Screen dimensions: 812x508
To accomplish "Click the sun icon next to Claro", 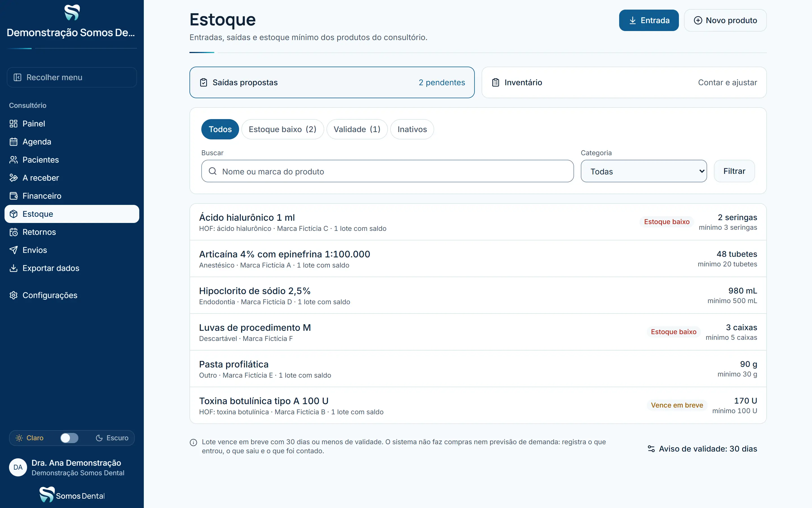I will click(19, 438).
